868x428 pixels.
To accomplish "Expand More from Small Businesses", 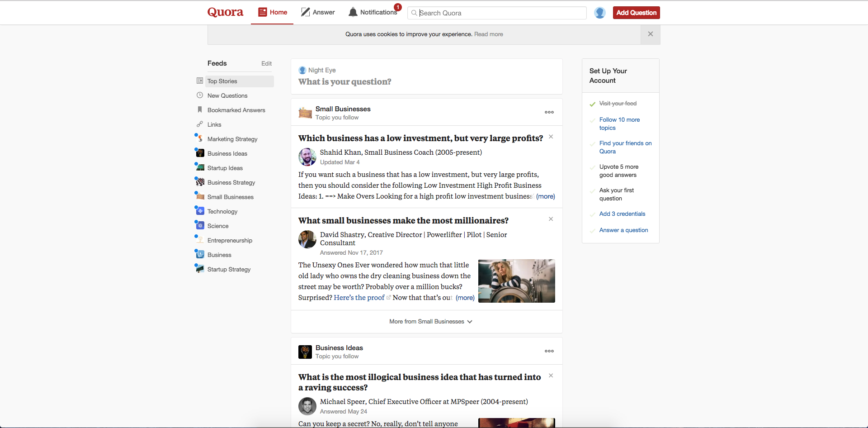I will pos(430,321).
